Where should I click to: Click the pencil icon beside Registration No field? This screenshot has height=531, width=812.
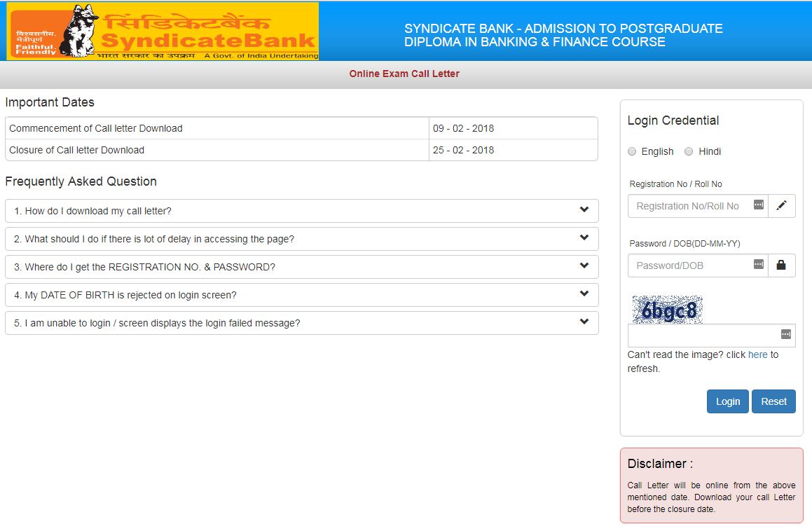pos(781,206)
